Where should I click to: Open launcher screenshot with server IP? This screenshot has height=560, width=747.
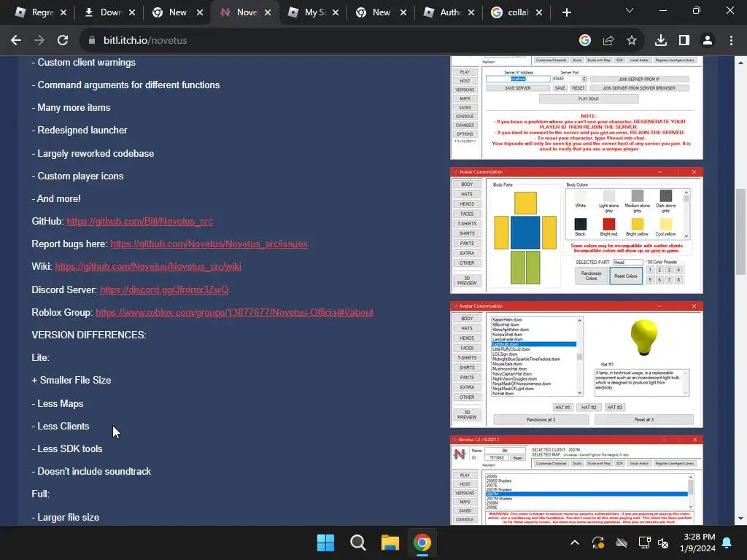pyautogui.click(x=576, y=108)
